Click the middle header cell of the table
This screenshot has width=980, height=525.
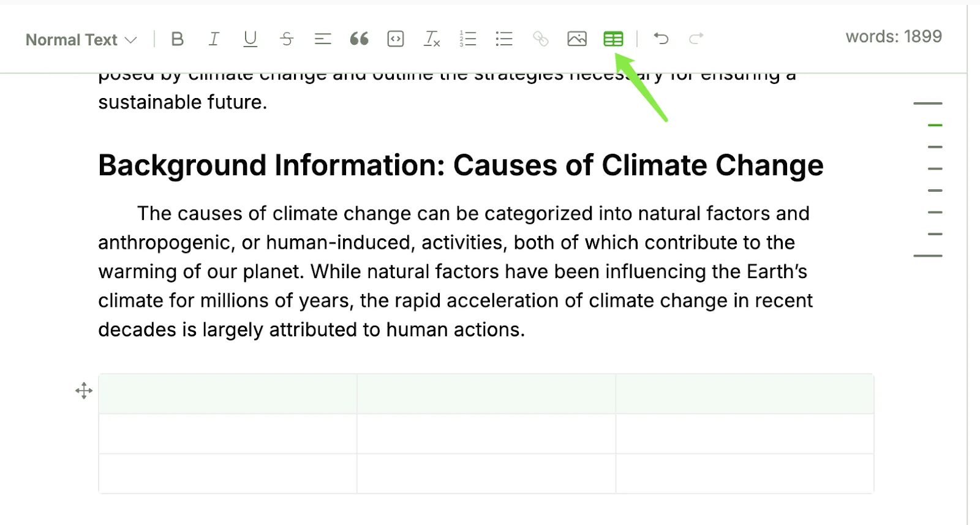click(486, 394)
